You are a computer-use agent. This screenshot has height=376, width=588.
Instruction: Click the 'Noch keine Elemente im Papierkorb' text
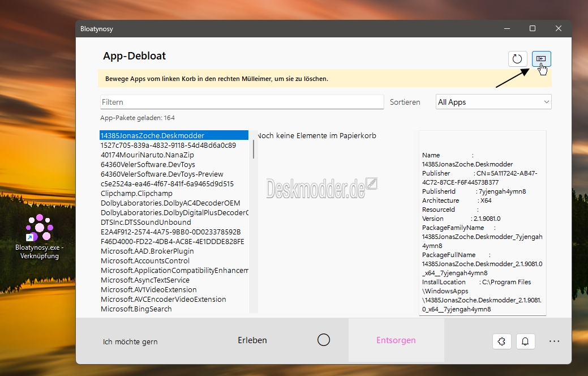317,135
